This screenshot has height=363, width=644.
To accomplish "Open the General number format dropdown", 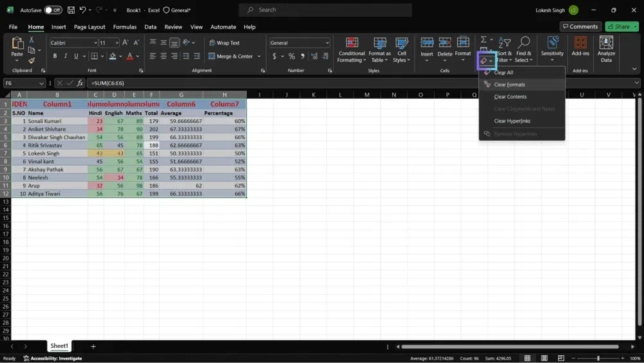I will [x=327, y=43].
